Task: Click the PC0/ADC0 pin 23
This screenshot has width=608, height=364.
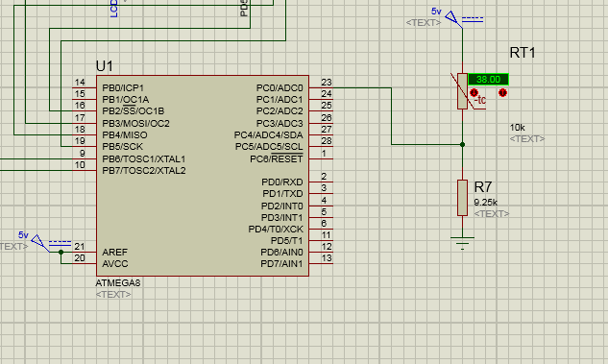Action: coord(321,88)
